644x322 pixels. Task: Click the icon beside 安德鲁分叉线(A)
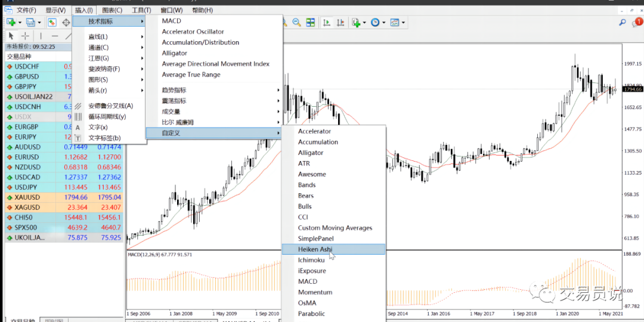tap(78, 106)
